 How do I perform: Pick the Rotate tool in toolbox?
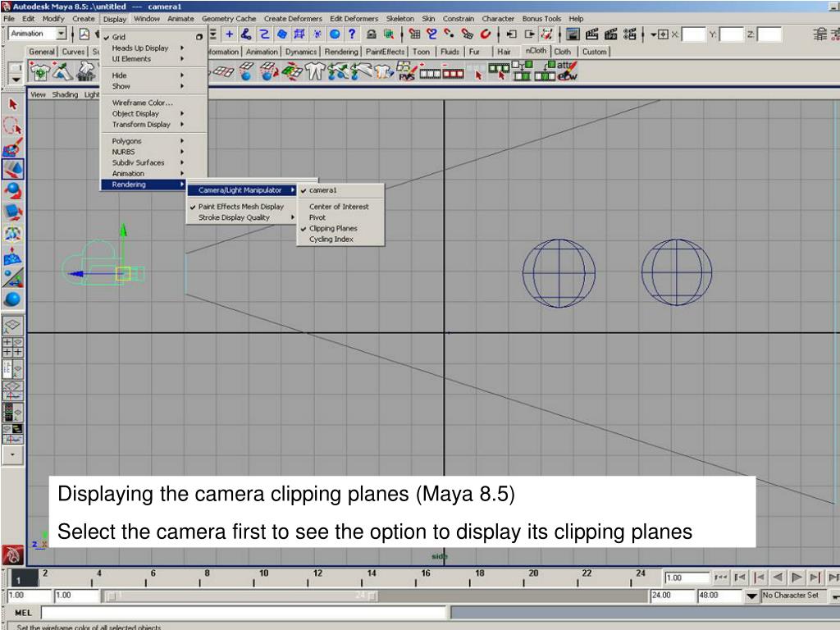point(13,191)
